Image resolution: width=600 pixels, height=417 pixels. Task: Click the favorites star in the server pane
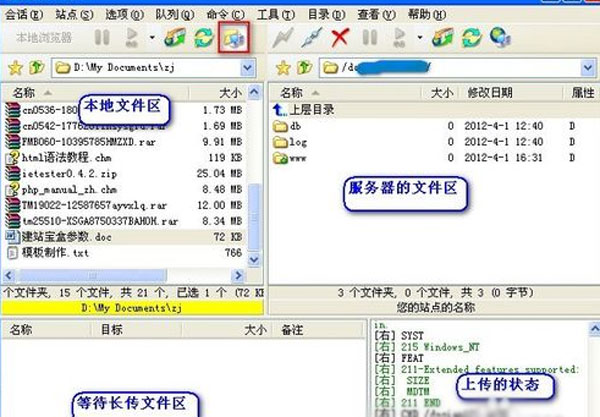pyautogui.click(x=283, y=69)
